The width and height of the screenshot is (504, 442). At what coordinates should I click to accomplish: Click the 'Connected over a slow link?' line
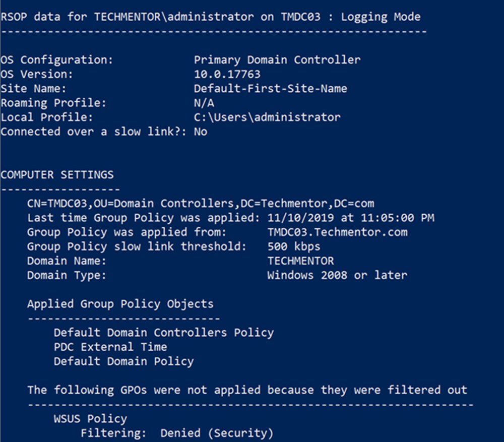point(103,132)
